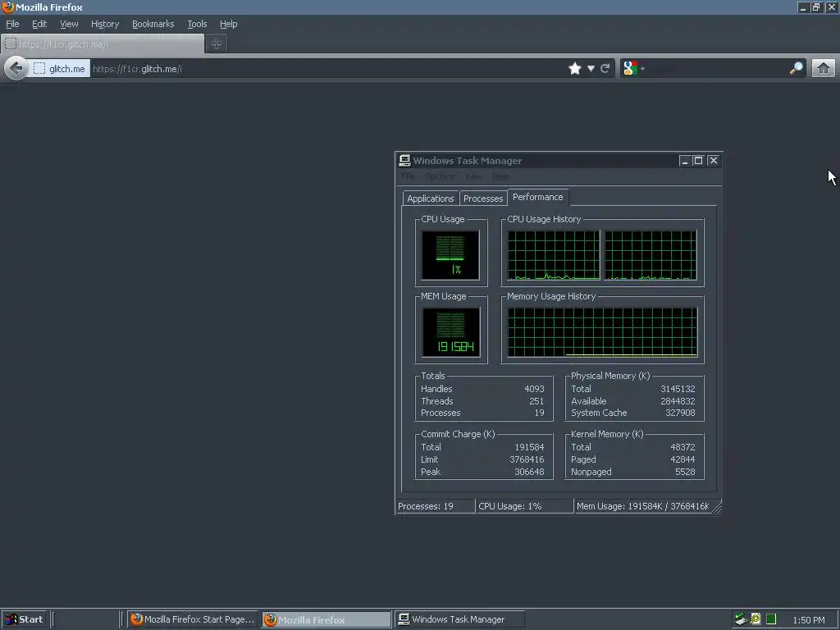Click the glitch.me site identity button
This screenshot has width=840, height=630.
pos(59,69)
